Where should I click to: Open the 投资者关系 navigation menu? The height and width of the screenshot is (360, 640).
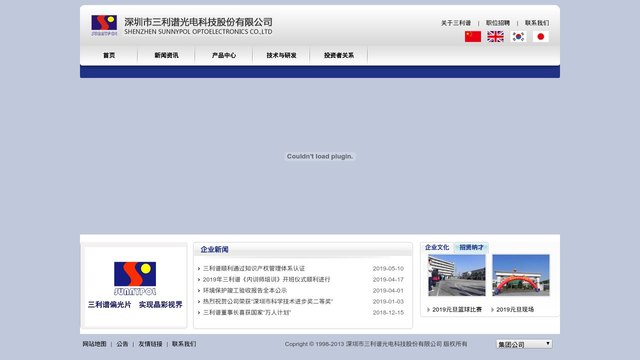tap(339, 55)
